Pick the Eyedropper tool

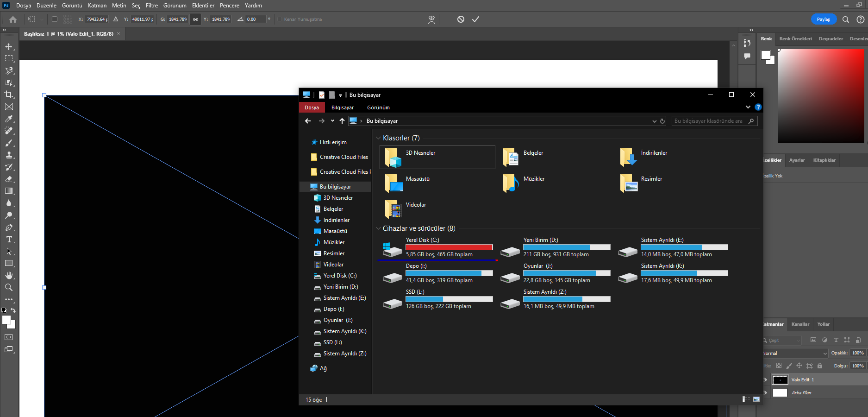pyautogui.click(x=9, y=119)
